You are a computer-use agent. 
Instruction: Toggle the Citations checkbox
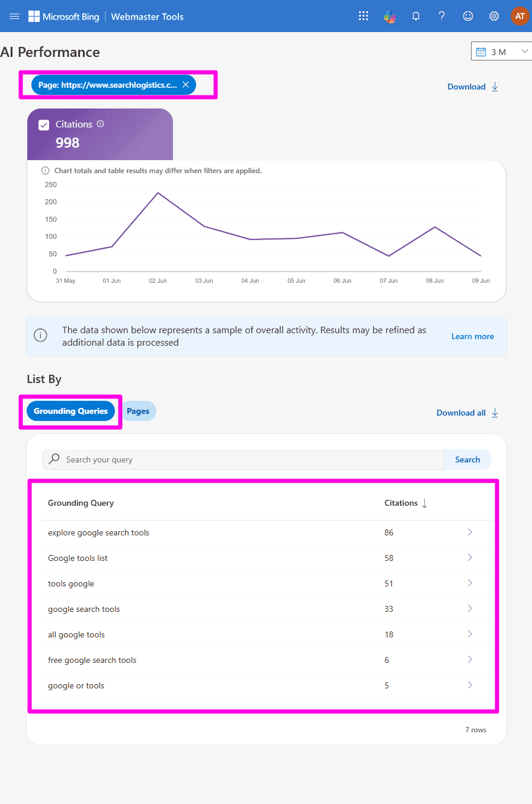pos(44,125)
